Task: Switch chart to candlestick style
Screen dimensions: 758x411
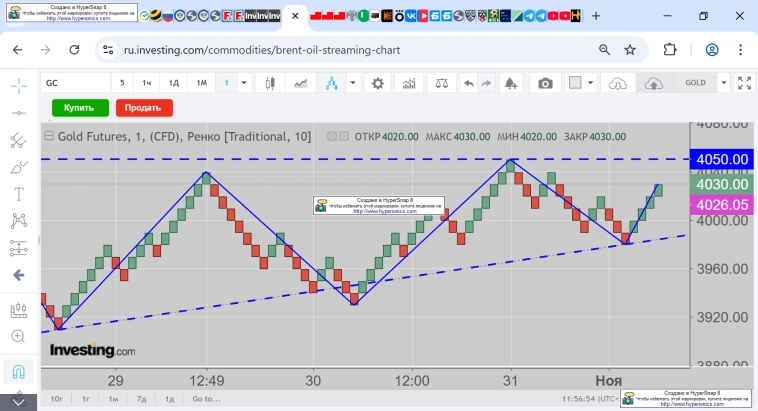Action: [270, 83]
